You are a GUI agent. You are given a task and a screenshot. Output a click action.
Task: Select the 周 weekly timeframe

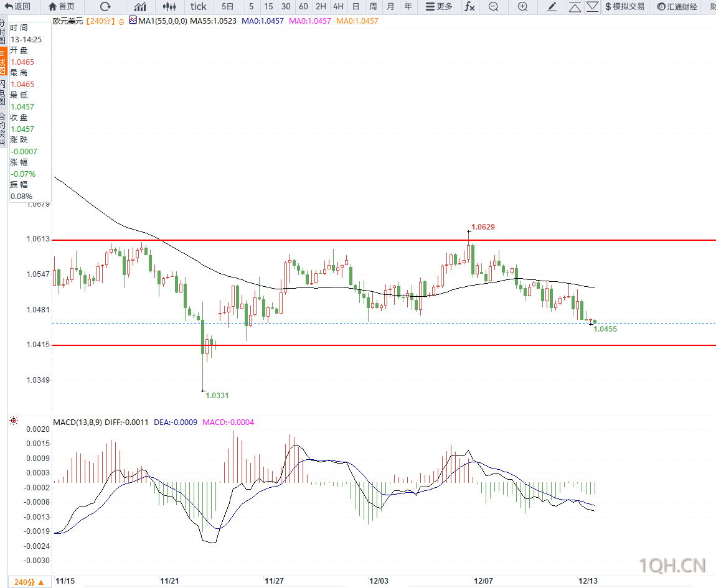373,7
